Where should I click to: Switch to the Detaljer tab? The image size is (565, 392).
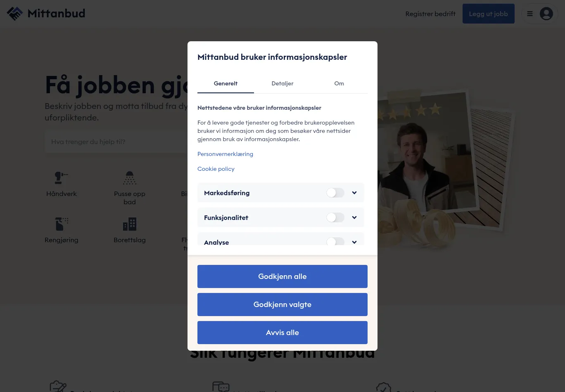pyautogui.click(x=282, y=83)
